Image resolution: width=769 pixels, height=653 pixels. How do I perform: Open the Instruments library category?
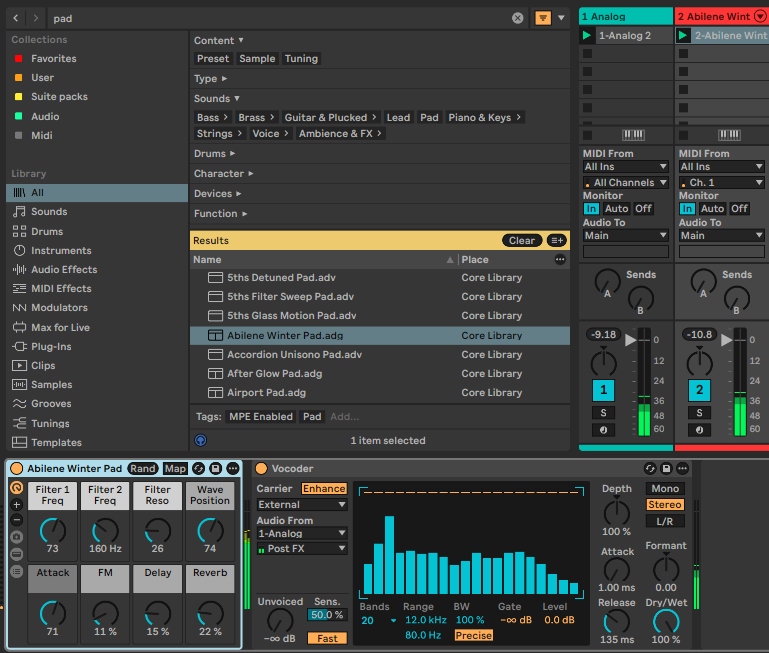(x=61, y=250)
